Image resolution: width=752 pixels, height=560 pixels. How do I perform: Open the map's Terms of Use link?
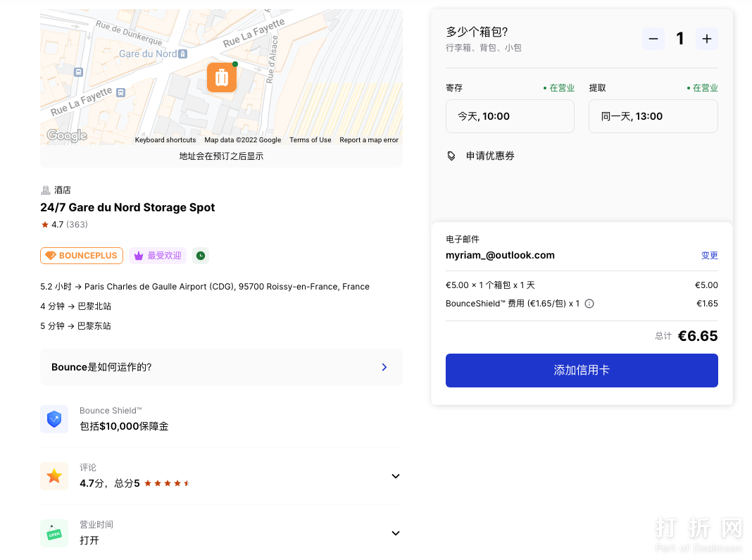(310, 140)
